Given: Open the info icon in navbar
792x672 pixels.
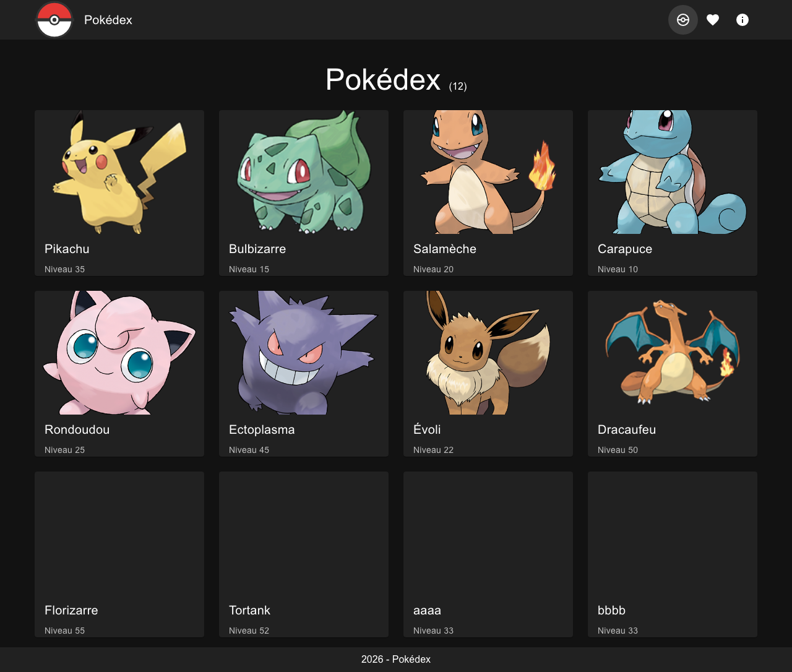Looking at the screenshot, I should pos(742,20).
